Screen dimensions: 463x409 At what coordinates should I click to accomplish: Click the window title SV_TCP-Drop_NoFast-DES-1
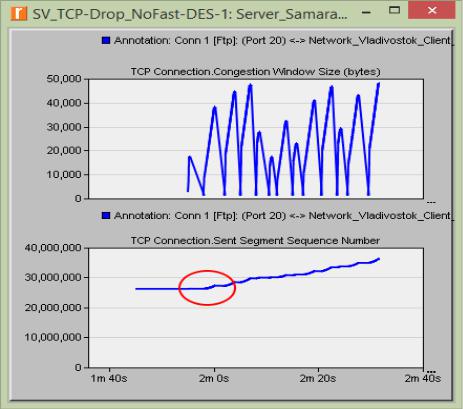(x=190, y=14)
